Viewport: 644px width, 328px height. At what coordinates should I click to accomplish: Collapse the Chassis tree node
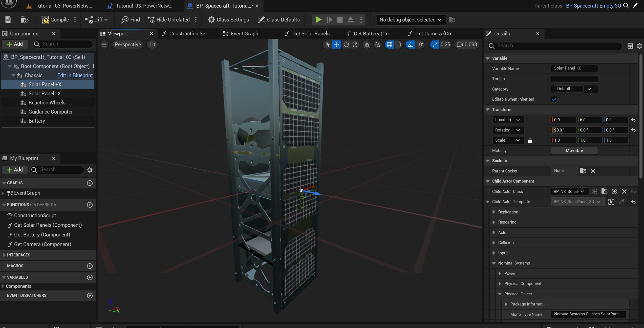[x=13, y=75]
